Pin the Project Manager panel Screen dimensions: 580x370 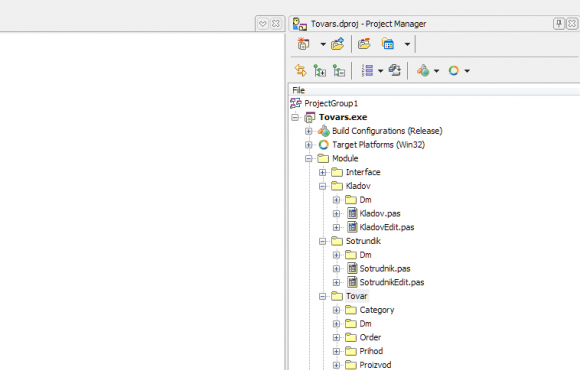click(x=559, y=24)
